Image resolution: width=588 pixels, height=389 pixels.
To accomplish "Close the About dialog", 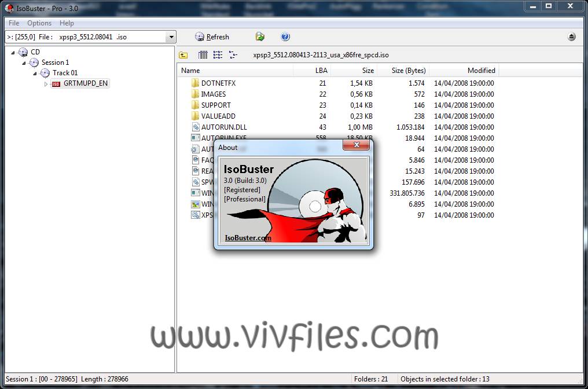I will click(x=357, y=145).
